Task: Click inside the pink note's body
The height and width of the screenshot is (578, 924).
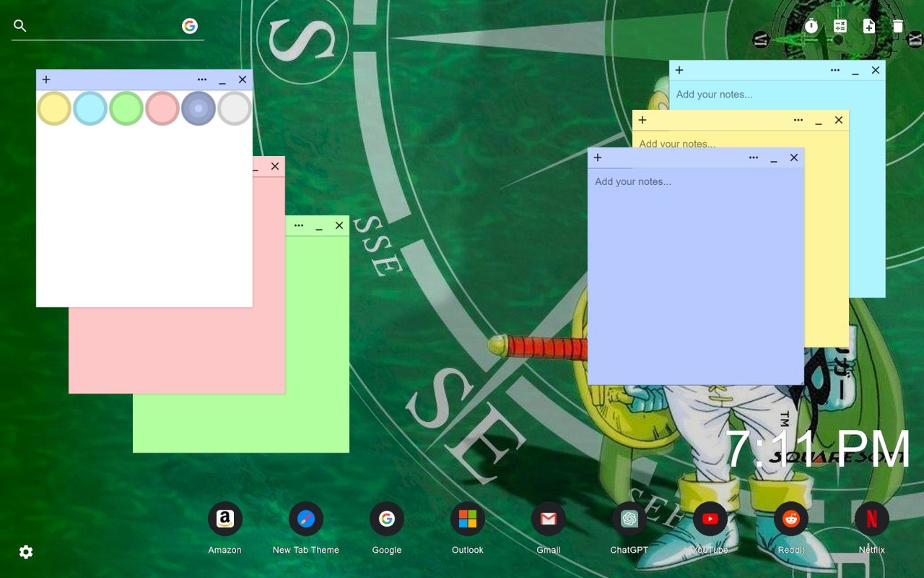Action: 177,350
